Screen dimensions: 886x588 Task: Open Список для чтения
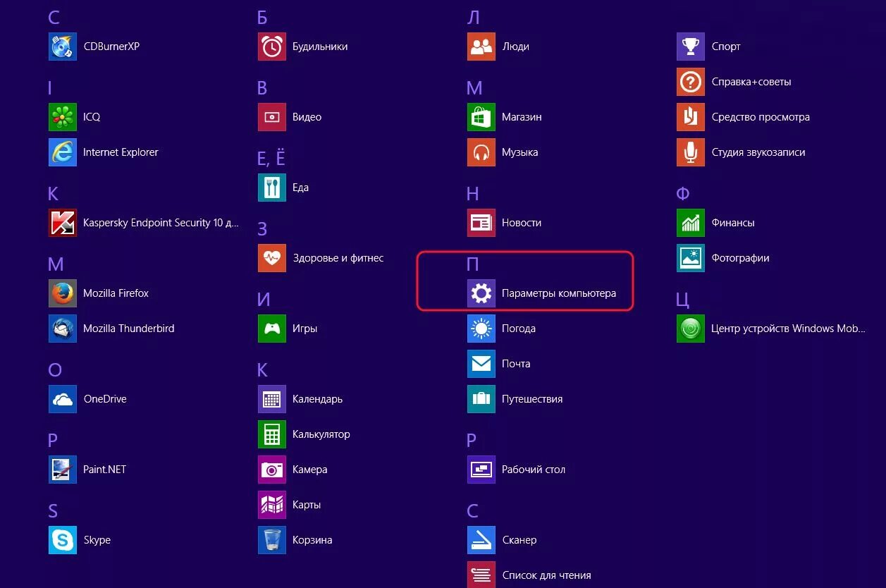point(481,575)
